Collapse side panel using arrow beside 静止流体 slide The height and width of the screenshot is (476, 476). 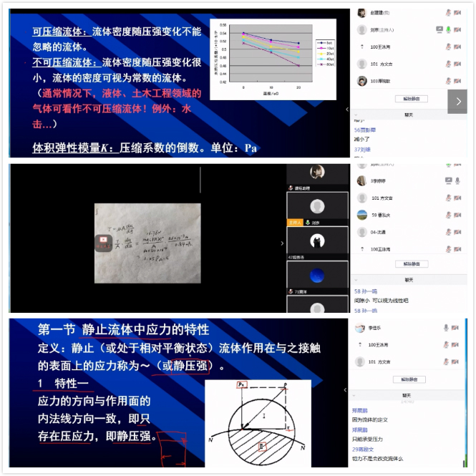pyautogui.click(x=345, y=390)
